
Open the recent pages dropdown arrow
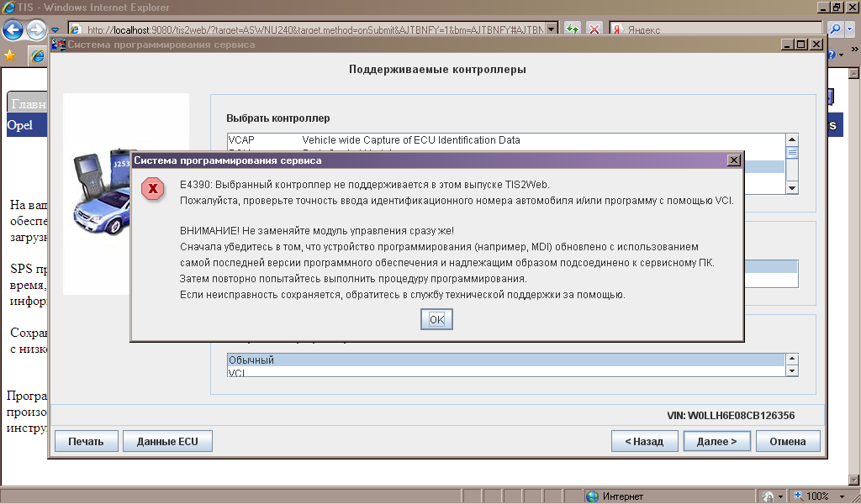coord(55,30)
